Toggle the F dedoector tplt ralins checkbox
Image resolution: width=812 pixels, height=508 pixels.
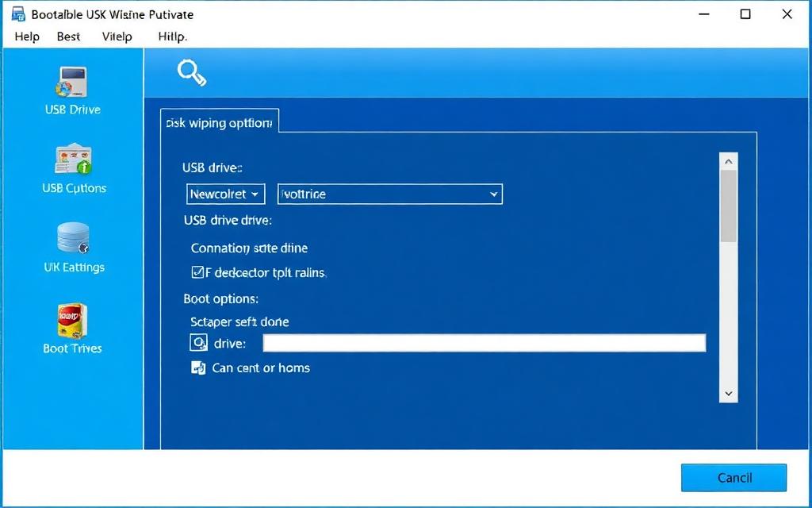pos(198,272)
